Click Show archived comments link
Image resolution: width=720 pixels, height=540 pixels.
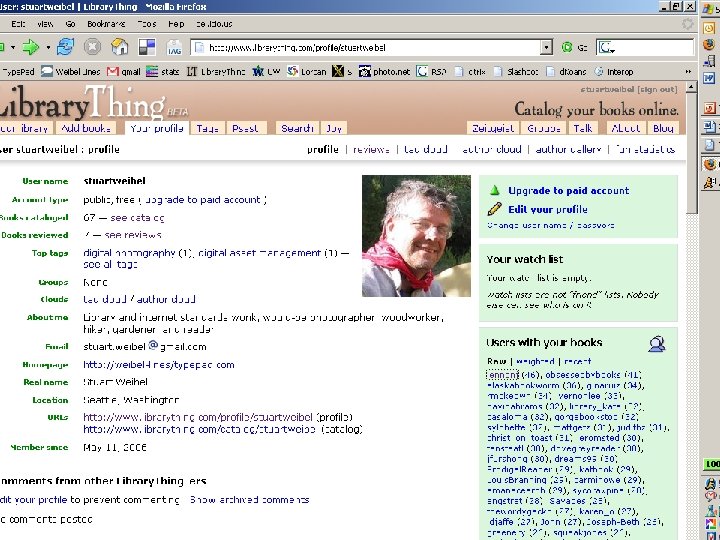tap(249, 500)
